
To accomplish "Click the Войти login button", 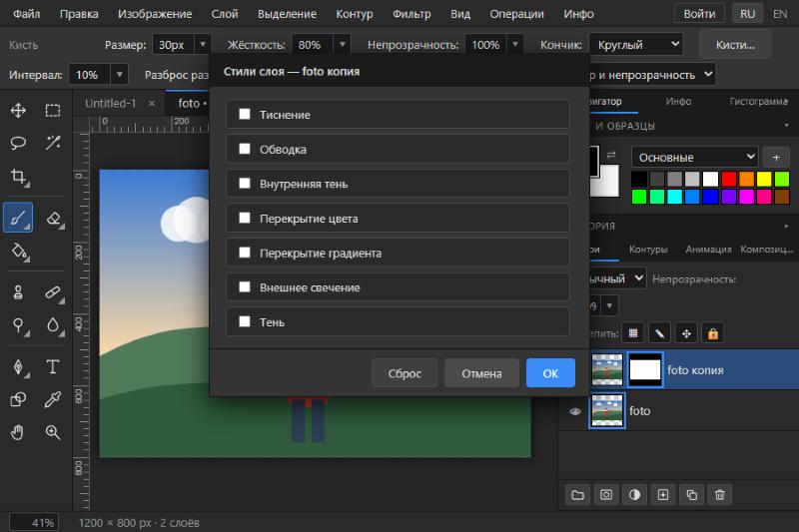I will 699,14.
